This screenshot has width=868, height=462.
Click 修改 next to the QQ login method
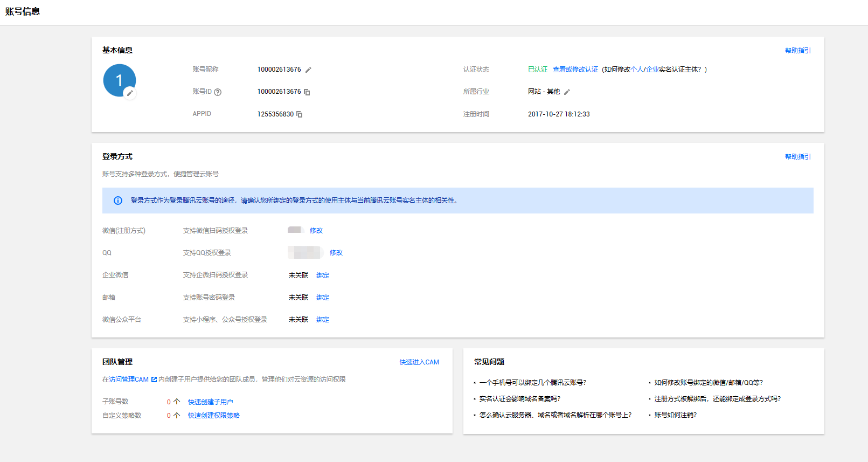click(x=336, y=253)
